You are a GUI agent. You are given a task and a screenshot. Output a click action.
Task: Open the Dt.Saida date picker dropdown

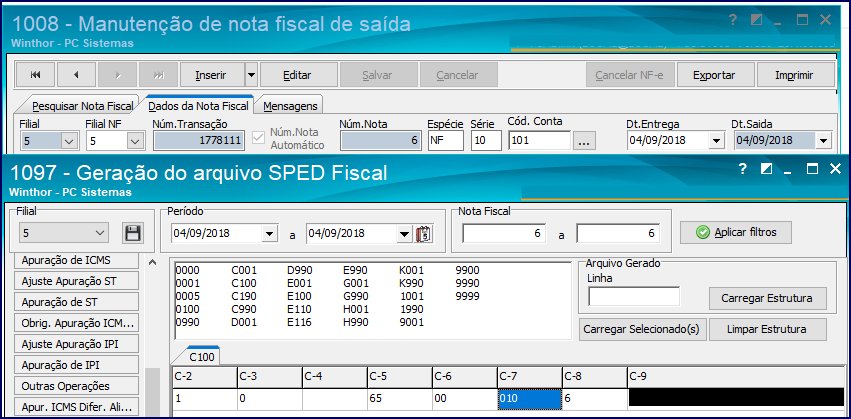(x=823, y=141)
